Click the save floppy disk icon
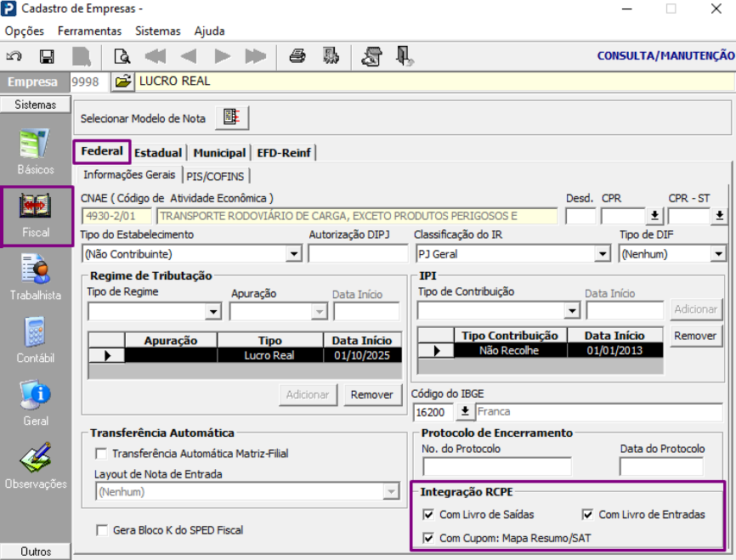The image size is (736, 560). pyautogui.click(x=47, y=56)
